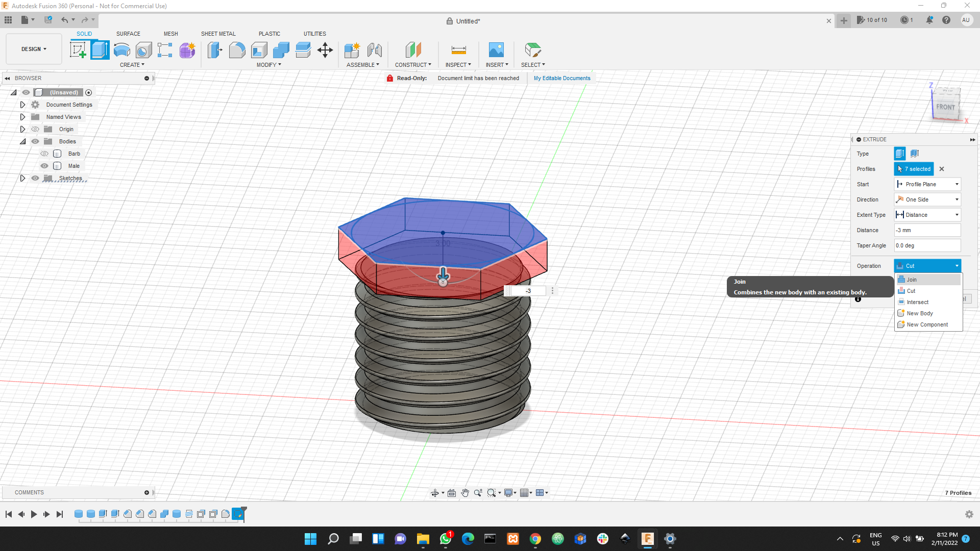Viewport: 980px width, 551px height.
Task: Select the Extrude tool
Action: (x=100, y=49)
